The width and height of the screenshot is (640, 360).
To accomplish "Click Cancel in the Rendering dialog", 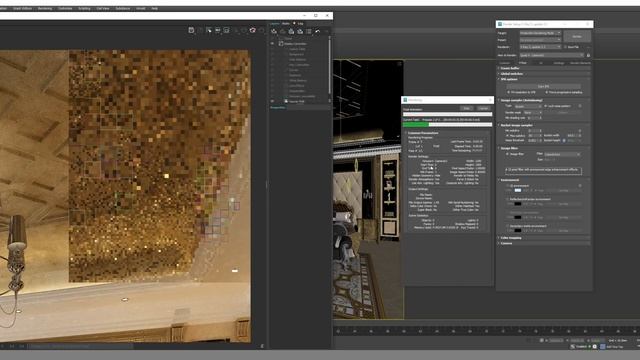I will [484, 108].
